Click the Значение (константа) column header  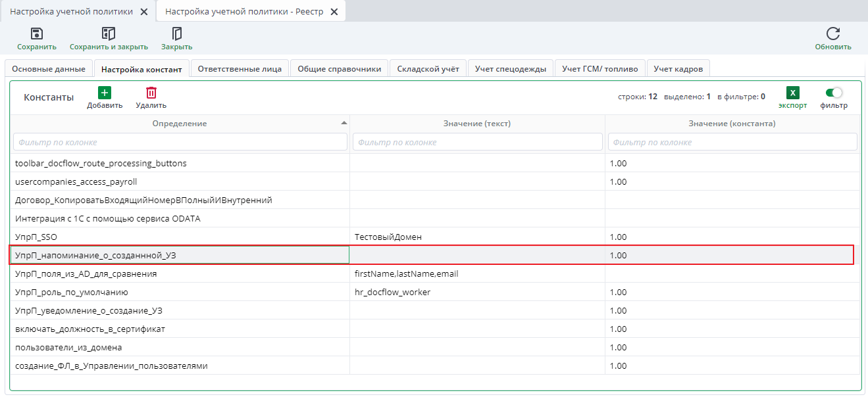tap(732, 124)
